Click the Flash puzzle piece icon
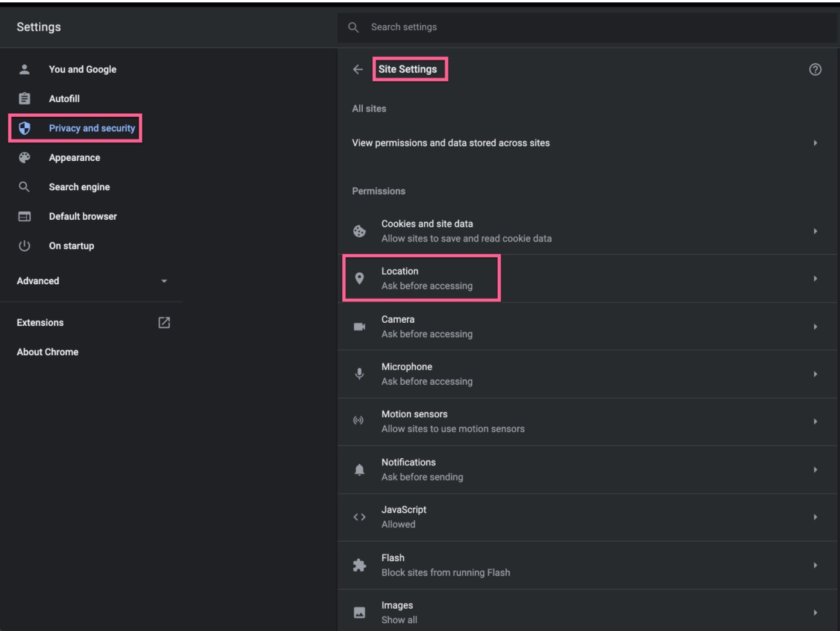 (x=359, y=565)
